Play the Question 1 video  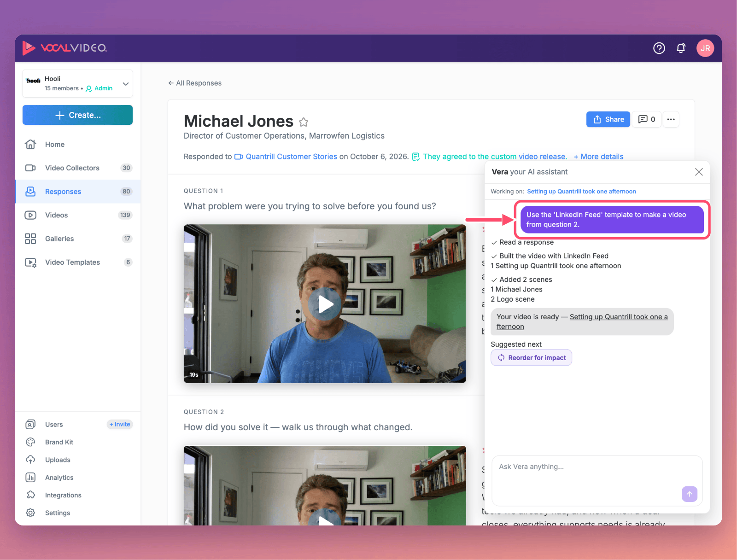325,304
